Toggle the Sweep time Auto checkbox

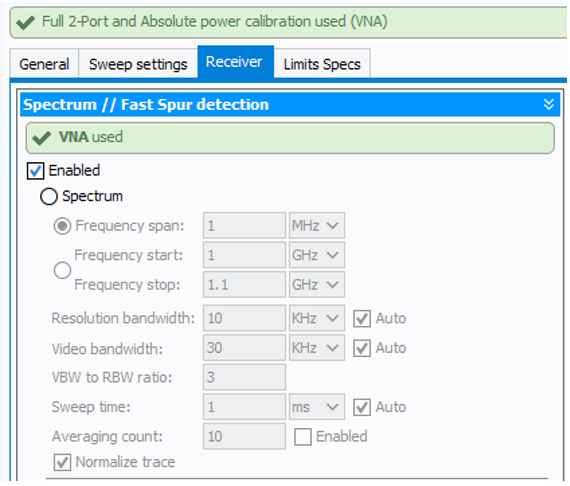coord(362,407)
